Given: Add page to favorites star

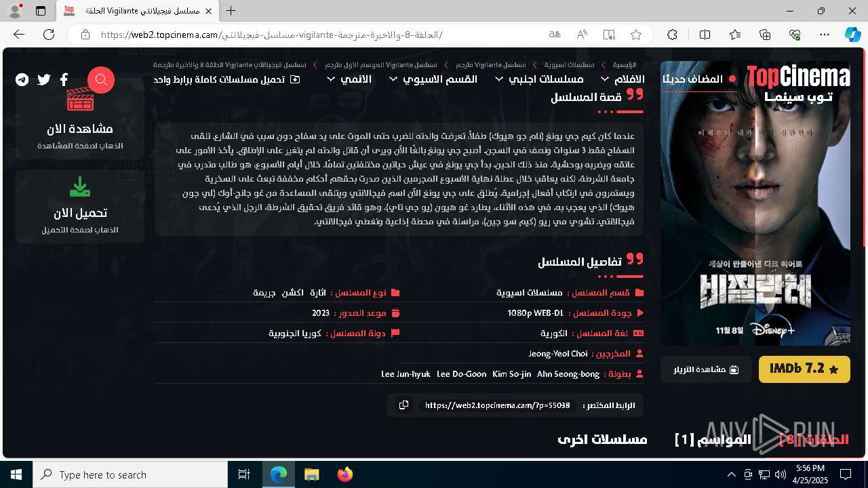Looking at the screenshot, I should [636, 35].
